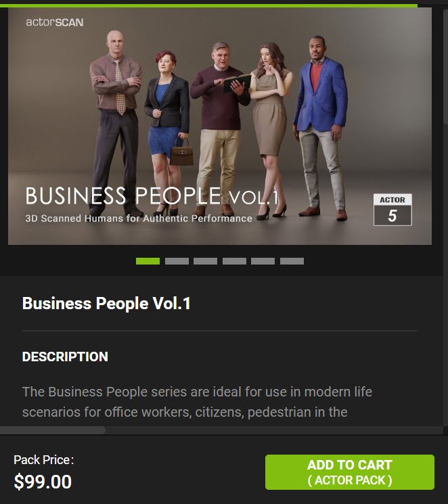Show the fifth carousel slide indicator
This screenshot has width=448, height=504.
[x=263, y=261]
